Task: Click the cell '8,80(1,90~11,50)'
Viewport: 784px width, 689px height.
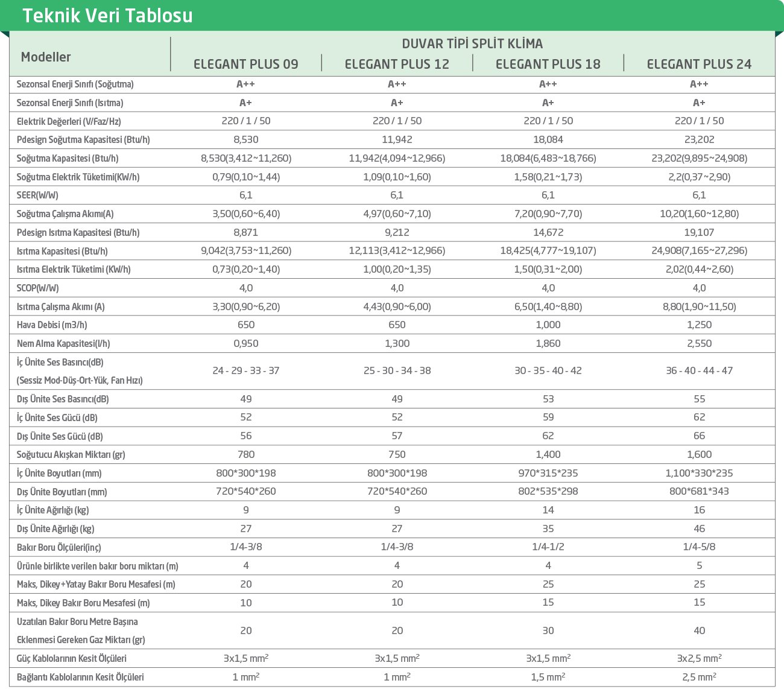Action: [x=700, y=306]
